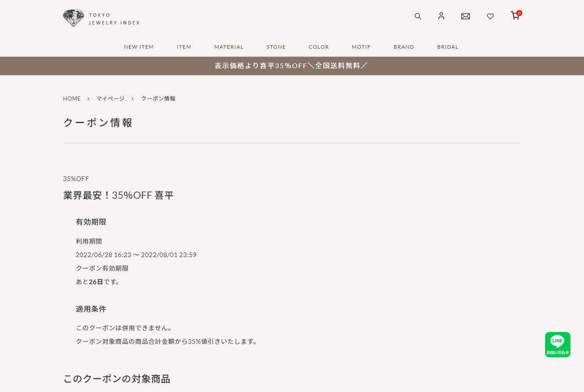This screenshot has width=584, height=392.
Task: Click the envelope contact icon
Action: (466, 16)
